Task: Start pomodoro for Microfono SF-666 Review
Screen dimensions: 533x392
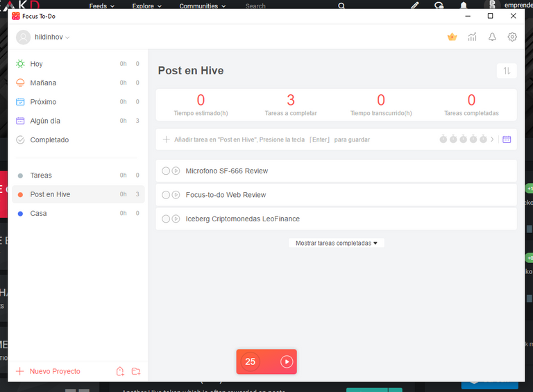Action: point(176,171)
